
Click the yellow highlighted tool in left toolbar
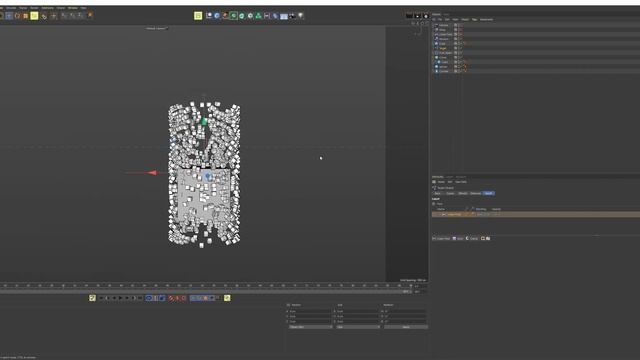[34, 16]
